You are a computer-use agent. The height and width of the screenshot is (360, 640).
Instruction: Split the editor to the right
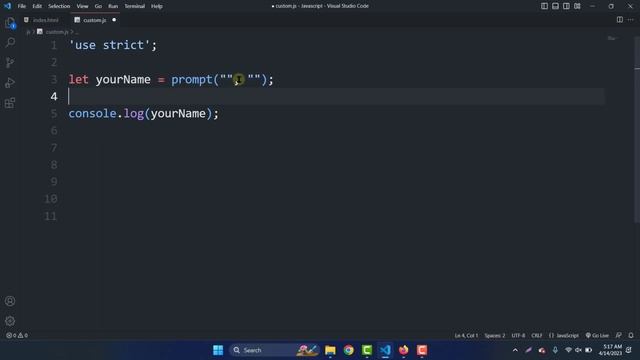(620, 20)
